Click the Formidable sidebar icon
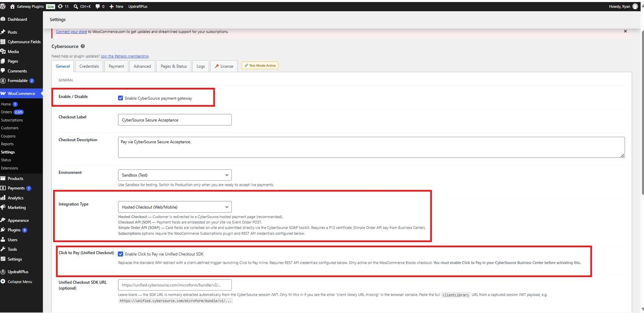Image resolution: width=644 pixels, height=313 pixels. coord(3,80)
